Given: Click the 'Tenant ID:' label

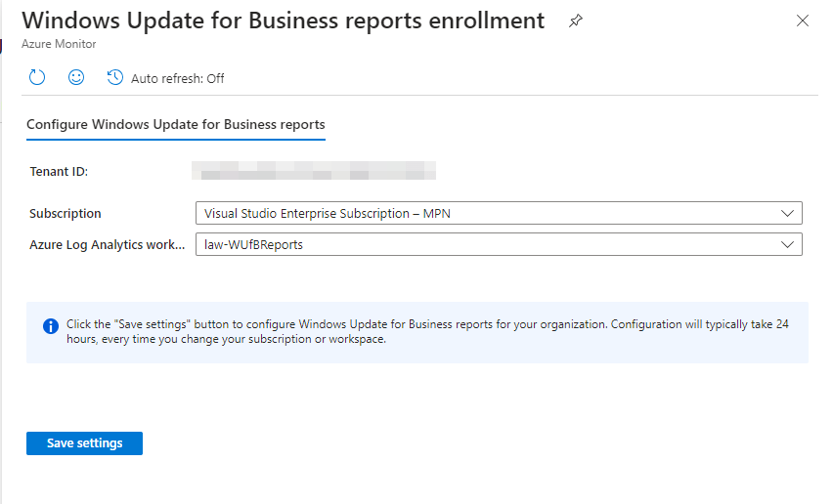Looking at the screenshot, I should coord(60,172).
